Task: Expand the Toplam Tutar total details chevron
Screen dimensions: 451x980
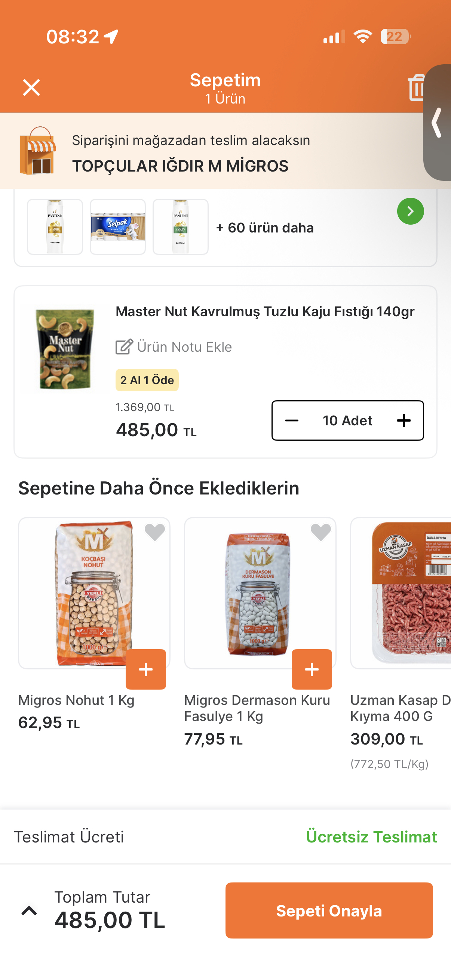Action: click(x=29, y=910)
